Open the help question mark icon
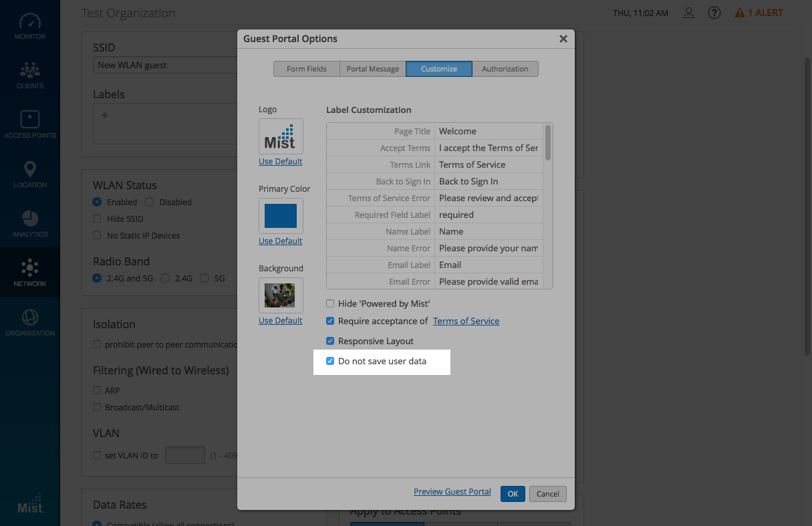 pos(714,13)
